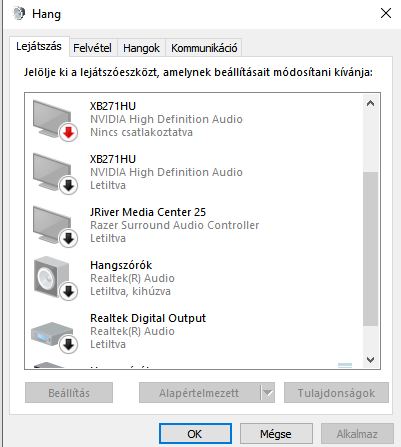Select the disabled XB271HU monitor icon

click(54, 173)
